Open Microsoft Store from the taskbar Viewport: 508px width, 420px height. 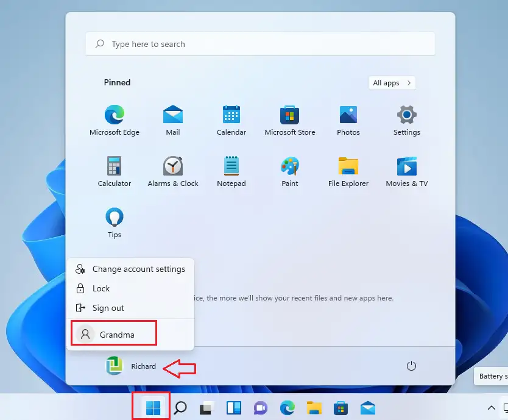340,408
